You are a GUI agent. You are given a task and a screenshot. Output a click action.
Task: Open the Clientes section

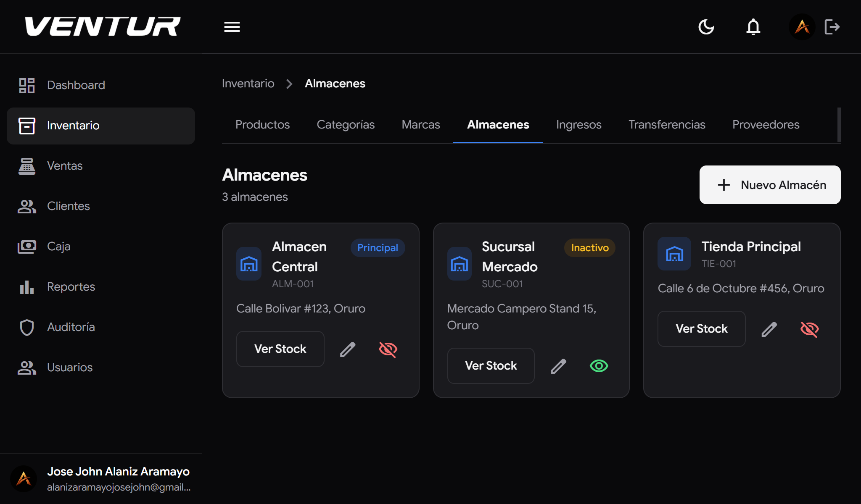(x=68, y=206)
